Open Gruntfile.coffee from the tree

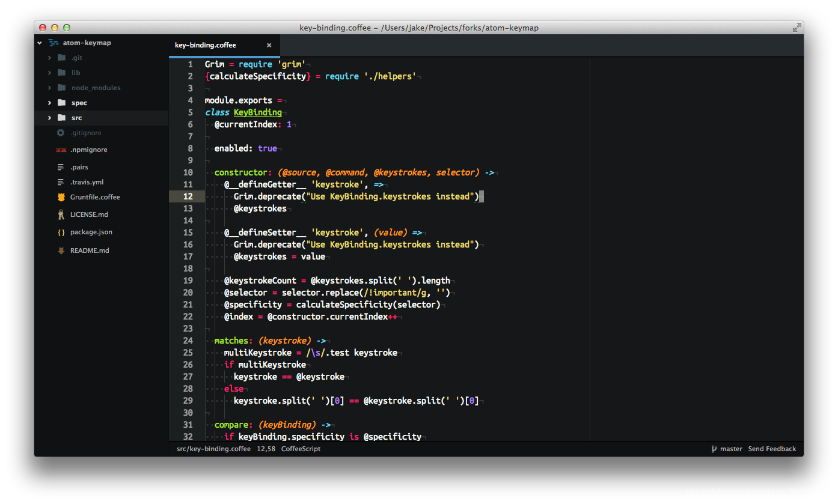95,197
